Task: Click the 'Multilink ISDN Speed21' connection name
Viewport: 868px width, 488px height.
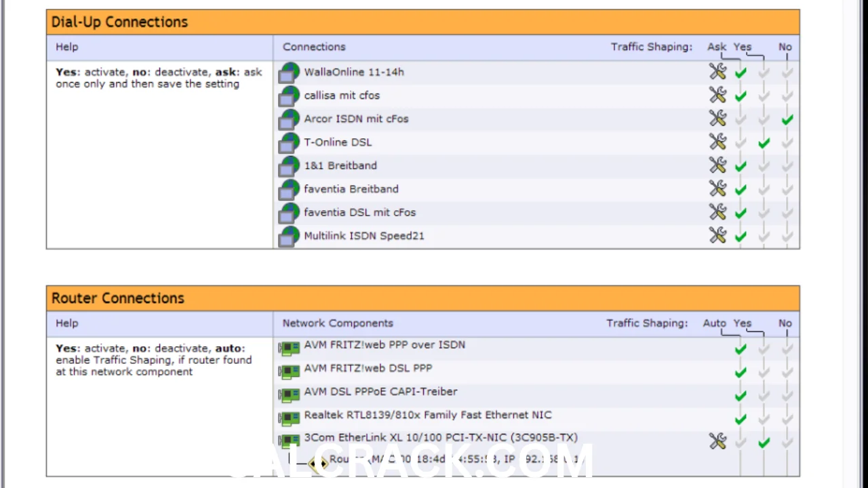Action: (x=364, y=236)
